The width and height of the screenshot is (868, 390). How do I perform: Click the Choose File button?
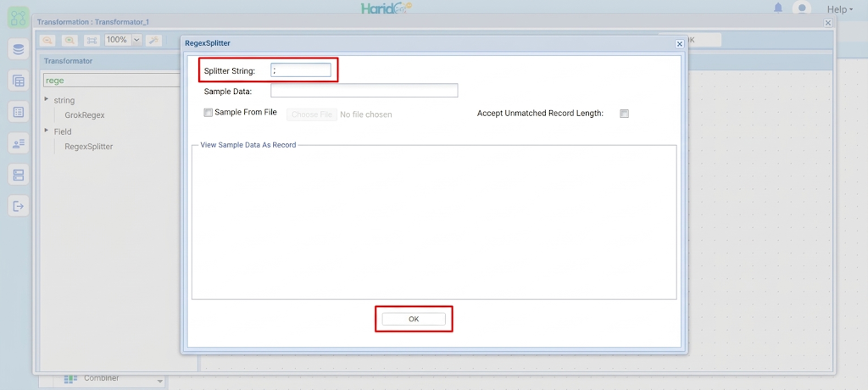click(312, 114)
